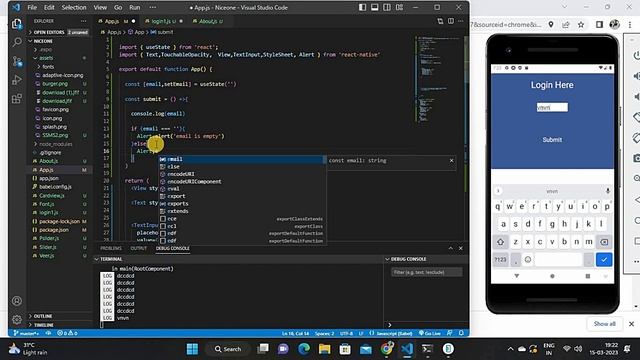Collapse the NICEONE project folder

click(59, 41)
